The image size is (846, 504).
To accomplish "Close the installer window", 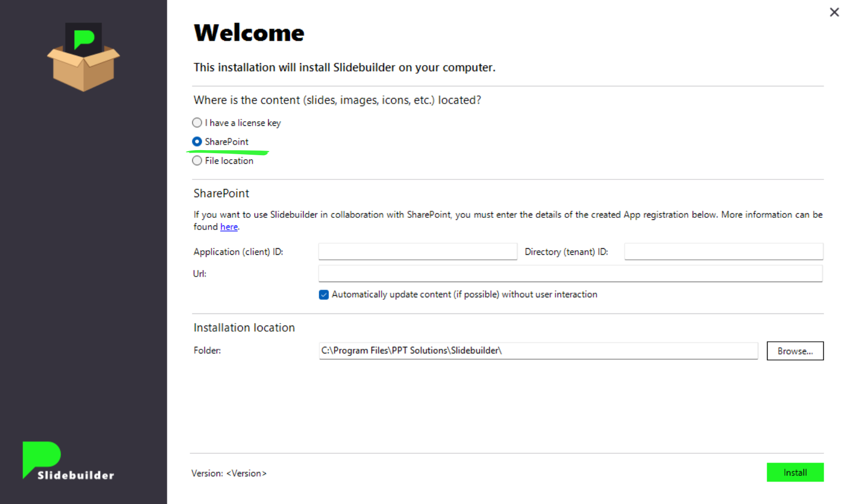I will coord(834,12).
